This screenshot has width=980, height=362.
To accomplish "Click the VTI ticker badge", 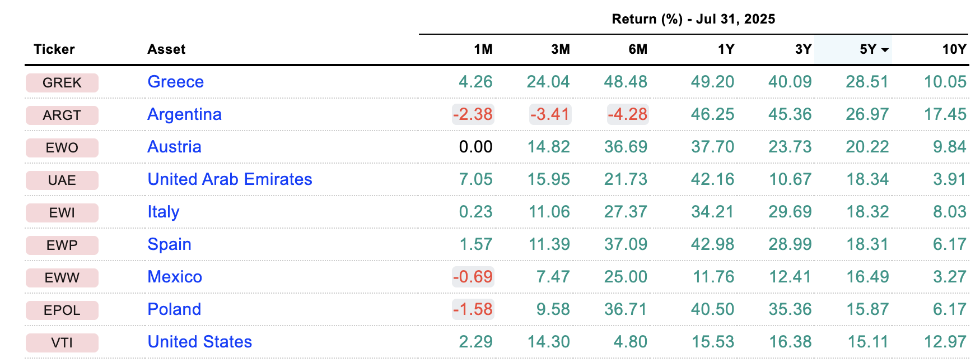I will point(62,343).
